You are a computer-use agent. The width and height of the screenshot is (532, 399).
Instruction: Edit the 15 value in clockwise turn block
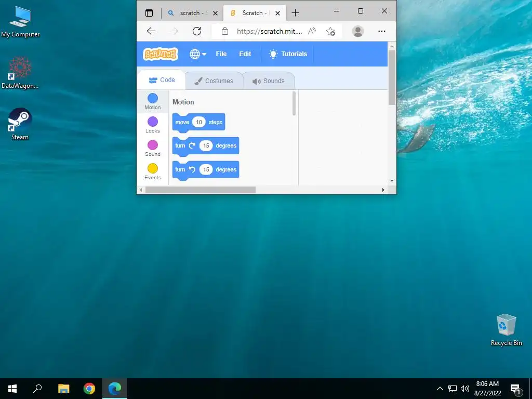206,146
